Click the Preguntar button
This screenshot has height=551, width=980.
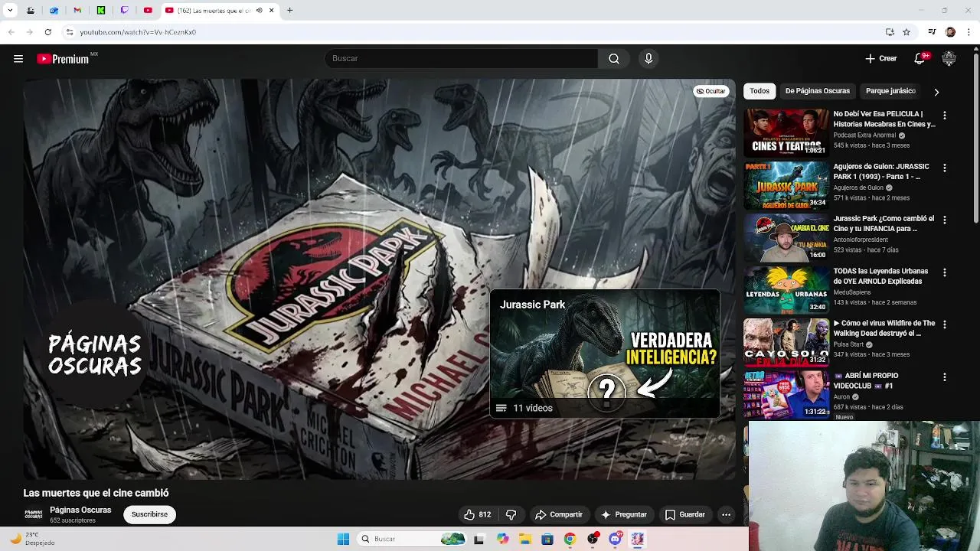[x=624, y=514]
